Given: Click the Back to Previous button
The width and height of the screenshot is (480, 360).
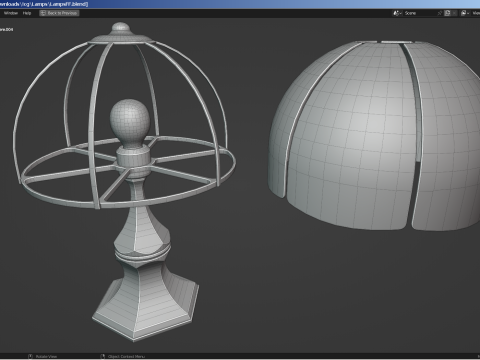Looking at the screenshot, I should click(59, 13).
